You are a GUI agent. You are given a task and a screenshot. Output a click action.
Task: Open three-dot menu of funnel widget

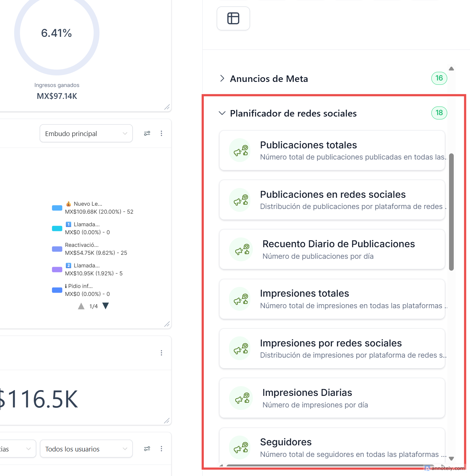coord(161,134)
